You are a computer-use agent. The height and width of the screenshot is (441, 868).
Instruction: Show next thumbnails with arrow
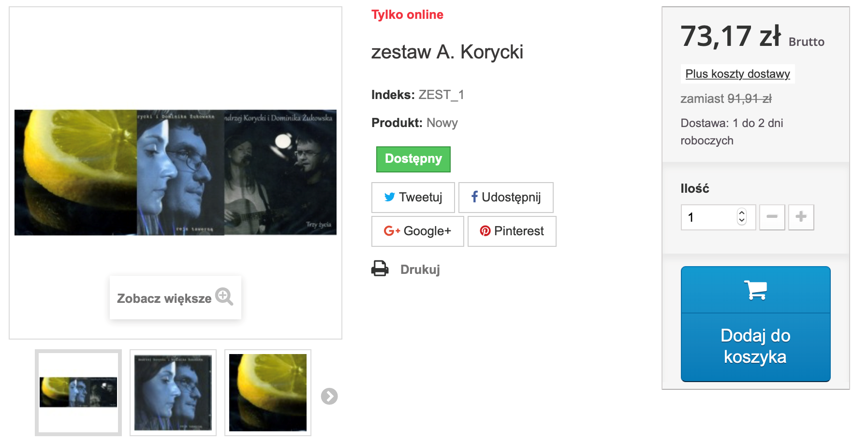(x=329, y=396)
